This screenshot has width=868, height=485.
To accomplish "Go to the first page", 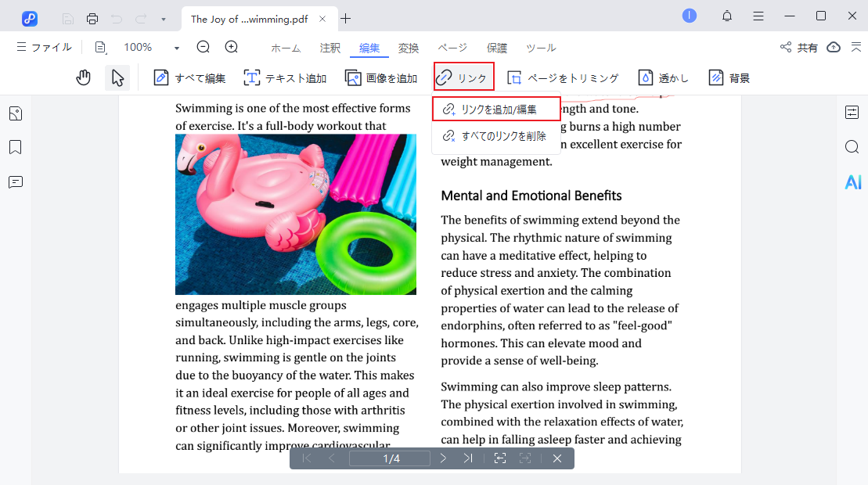I will pos(307,458).
